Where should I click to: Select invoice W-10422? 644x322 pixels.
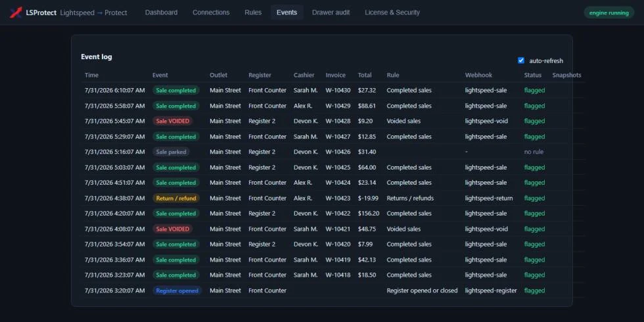coord(338,214)
